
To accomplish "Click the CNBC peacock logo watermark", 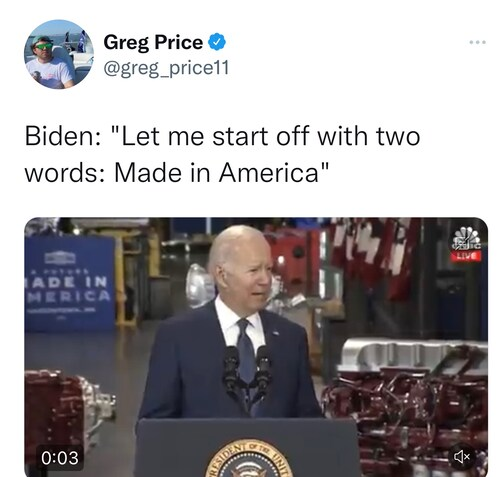I will point(467,239).
